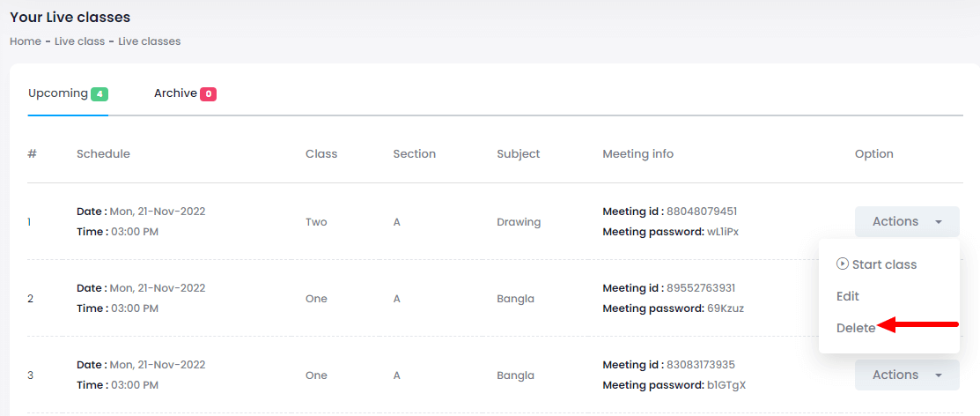Click the Meeting info column header
980x416 pixels.
(x=637, y=154)
